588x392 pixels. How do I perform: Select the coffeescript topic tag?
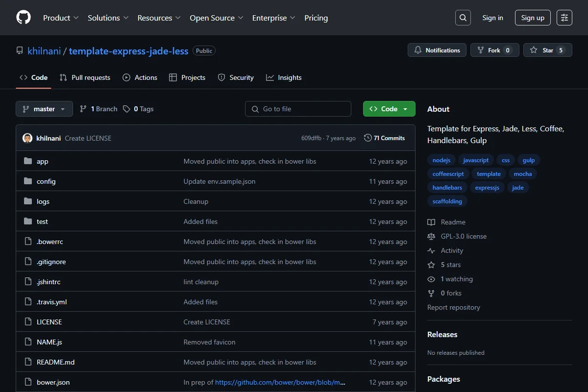448,173
